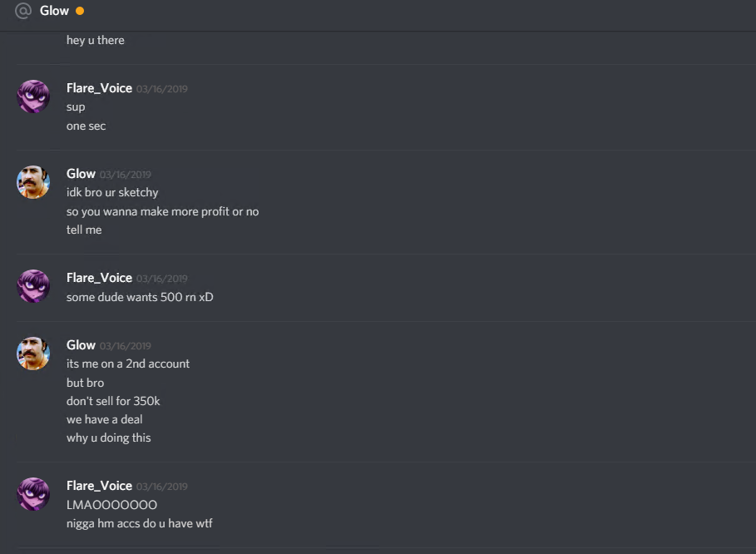The height and width of the screenshot is (554, 756).
Task: Click Glow username above "its me on a 2nd account"
Action: [x=81, y=345]
